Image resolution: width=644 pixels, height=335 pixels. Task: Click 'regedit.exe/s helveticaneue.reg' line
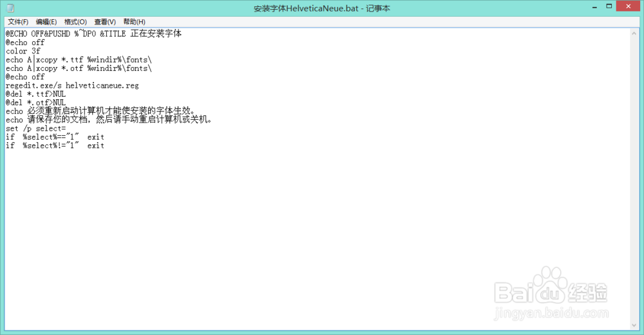[x=72, y=86]
